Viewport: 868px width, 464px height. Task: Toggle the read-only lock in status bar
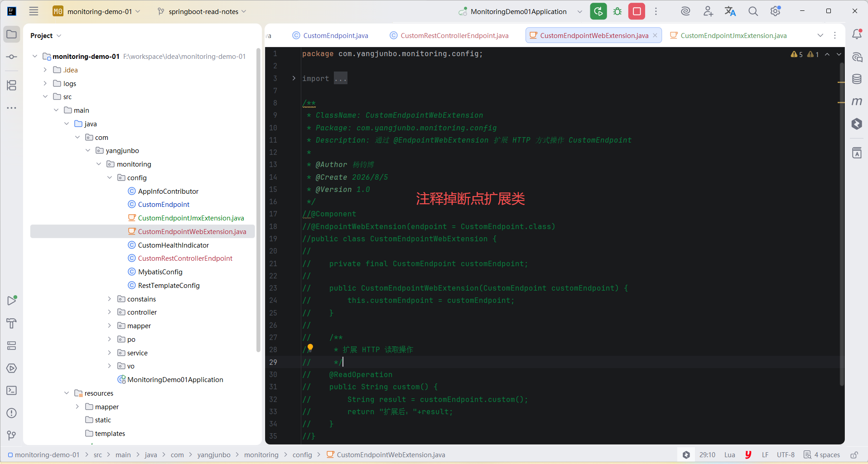854,455
